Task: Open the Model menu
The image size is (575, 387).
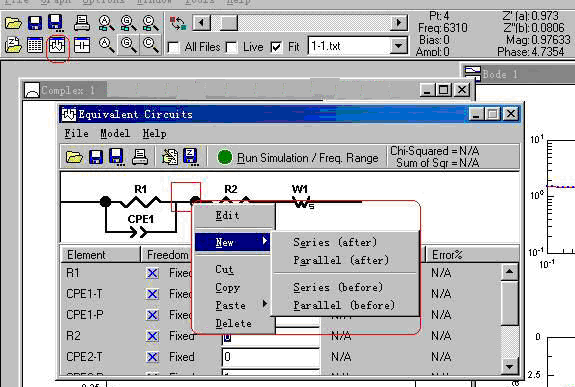Action: [x=115, y=134]
